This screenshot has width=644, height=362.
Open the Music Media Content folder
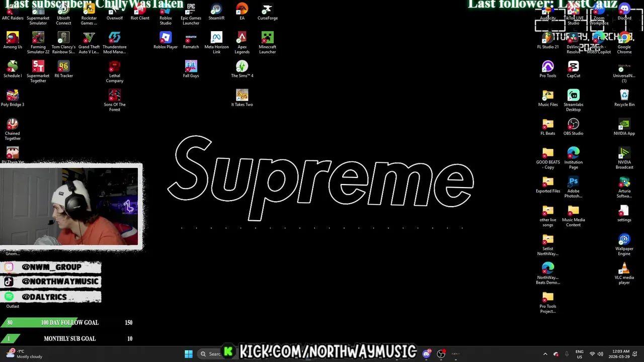tap(574, 216)
